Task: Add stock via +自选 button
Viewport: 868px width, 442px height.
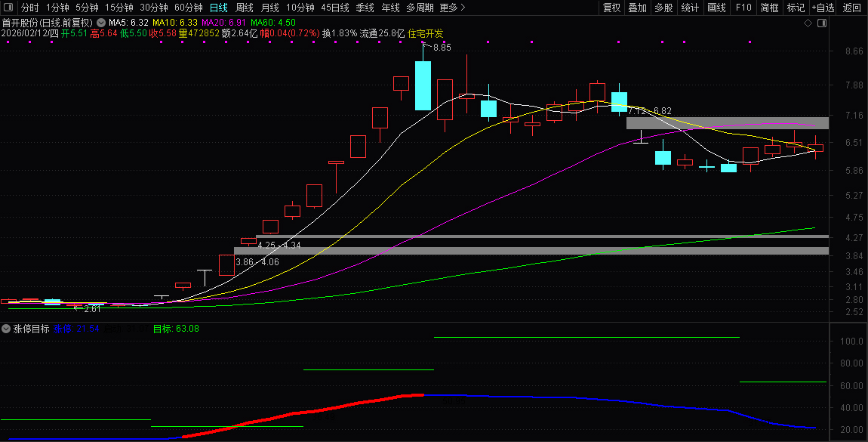Action: pyautogui.click(x=823, y=8)
